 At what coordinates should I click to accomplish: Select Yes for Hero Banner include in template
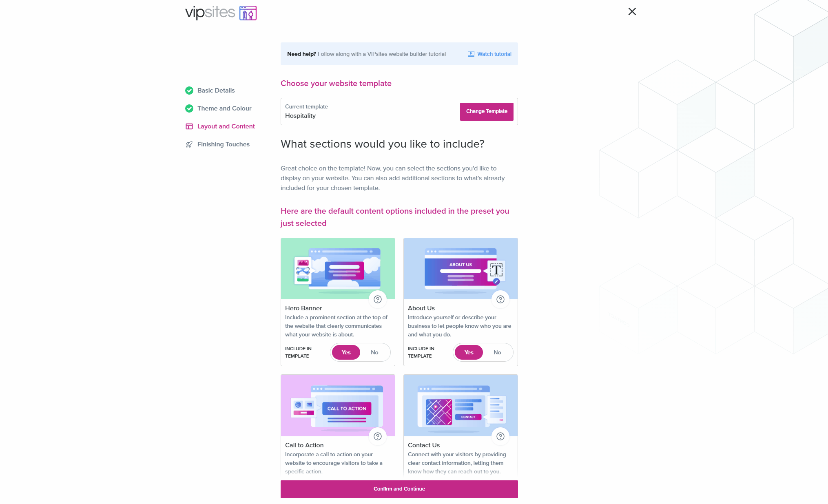[x=345, y=352]
